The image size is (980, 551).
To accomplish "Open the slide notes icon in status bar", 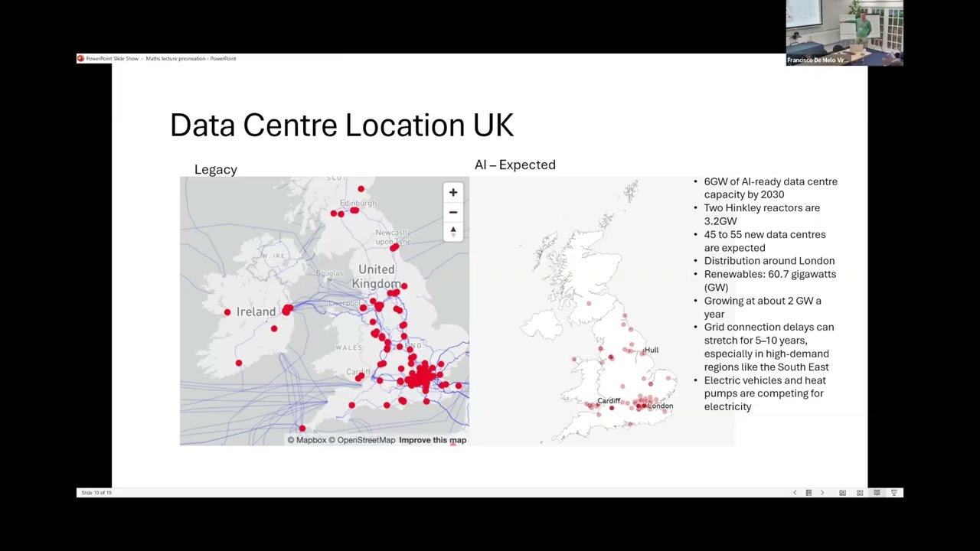I will 808,493.
